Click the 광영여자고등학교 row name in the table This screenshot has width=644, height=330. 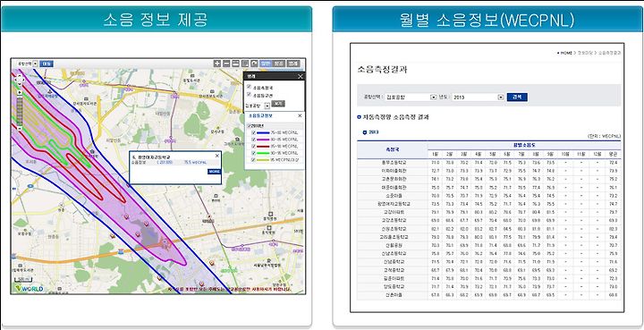(x=394, y=204)
